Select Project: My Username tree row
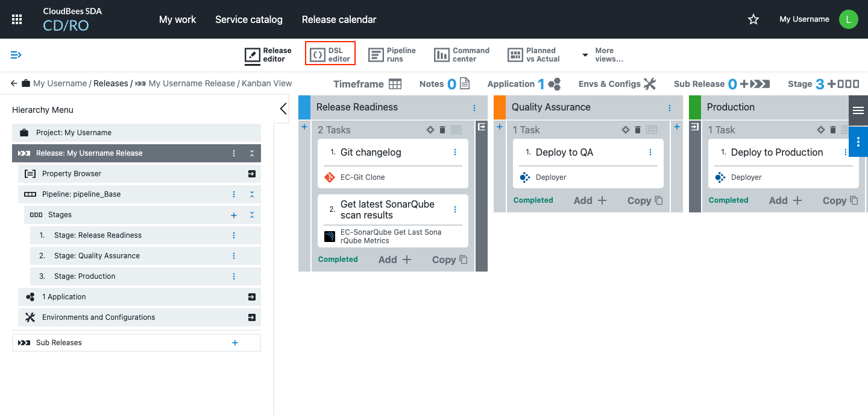This screenshot has height=417, width=868. pos(136,133)
